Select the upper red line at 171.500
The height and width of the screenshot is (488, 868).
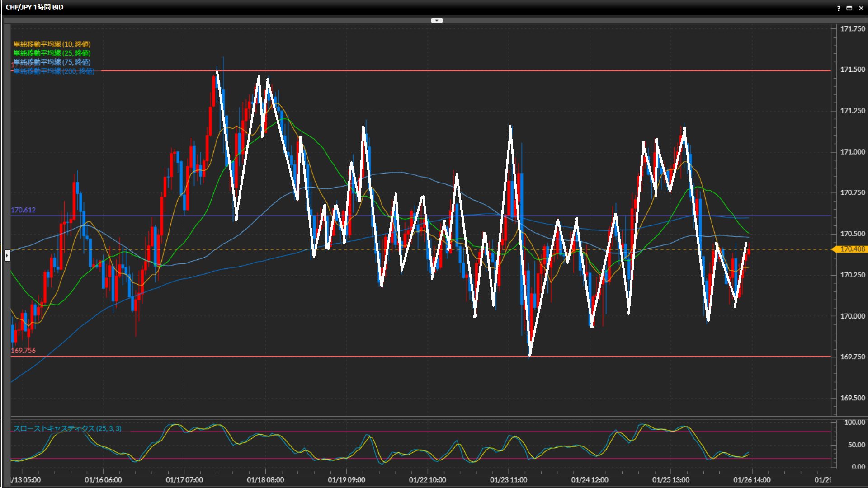tap(452, 71)
